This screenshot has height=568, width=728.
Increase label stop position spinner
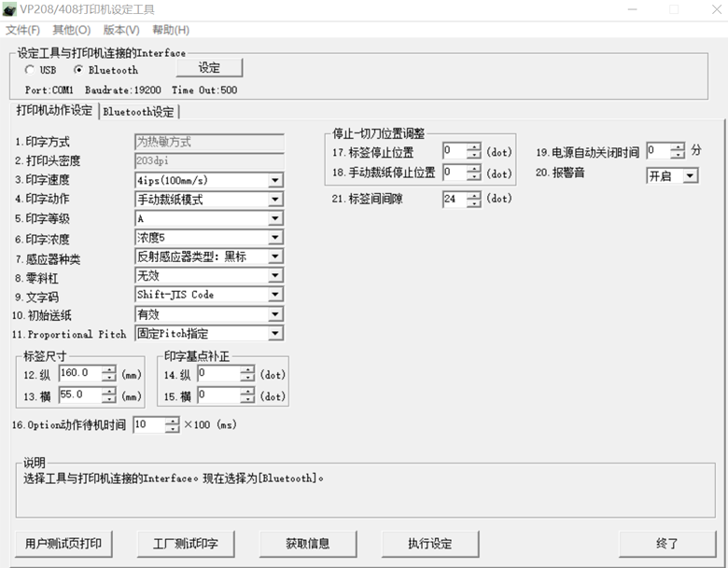point(474,147)
